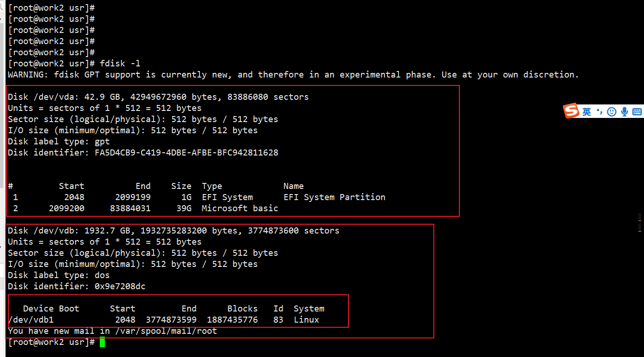Click the partition Id value 83
This screenshot has height=357, width=644.
[x=278, y=320]
